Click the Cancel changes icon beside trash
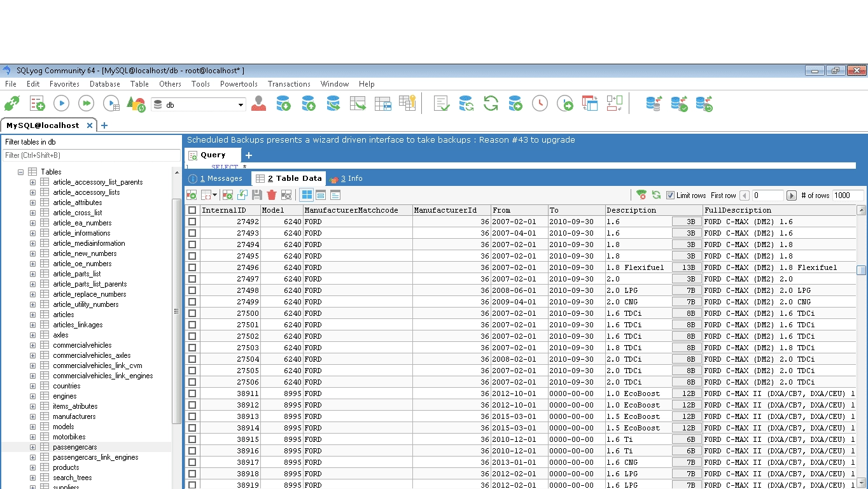Image resolution: width=868 pixels, height=489 pixels. [x=286, y=195]
